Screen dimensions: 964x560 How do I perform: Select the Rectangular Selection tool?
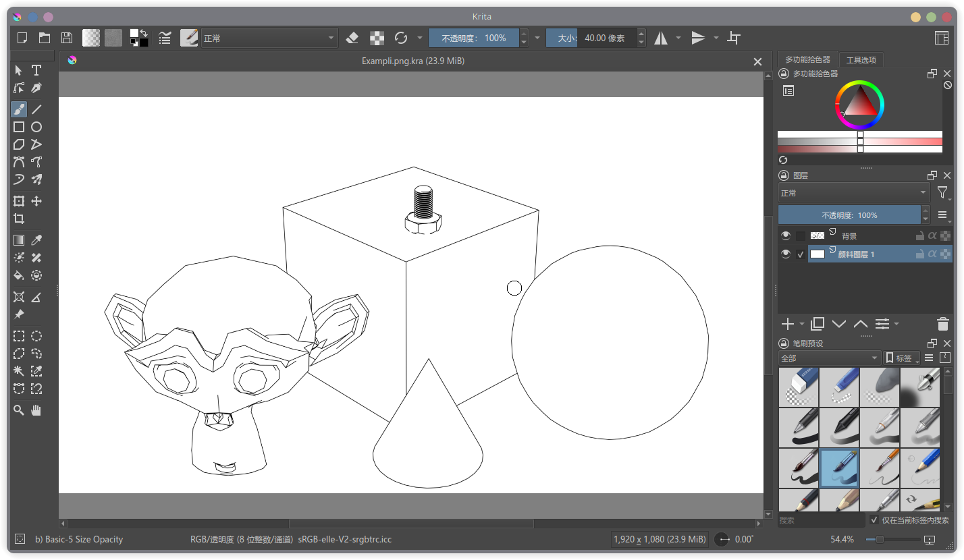pyautogui.click(x=19, y=336)
